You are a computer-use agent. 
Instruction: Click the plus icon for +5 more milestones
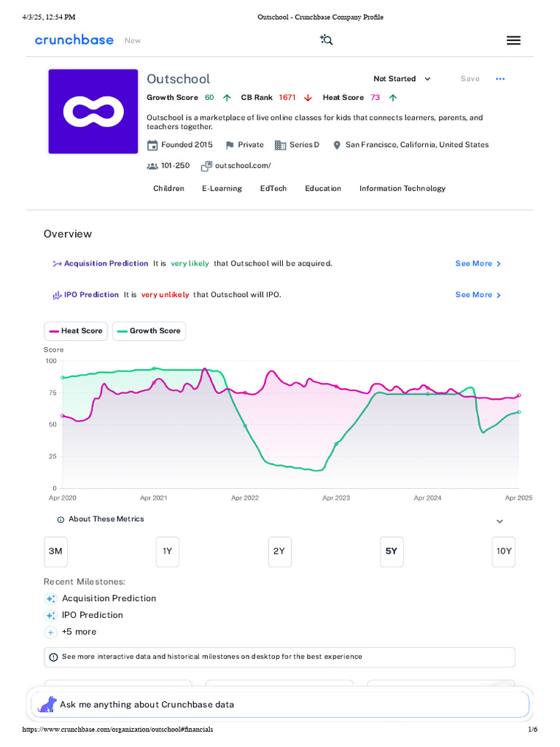point(51,632)
